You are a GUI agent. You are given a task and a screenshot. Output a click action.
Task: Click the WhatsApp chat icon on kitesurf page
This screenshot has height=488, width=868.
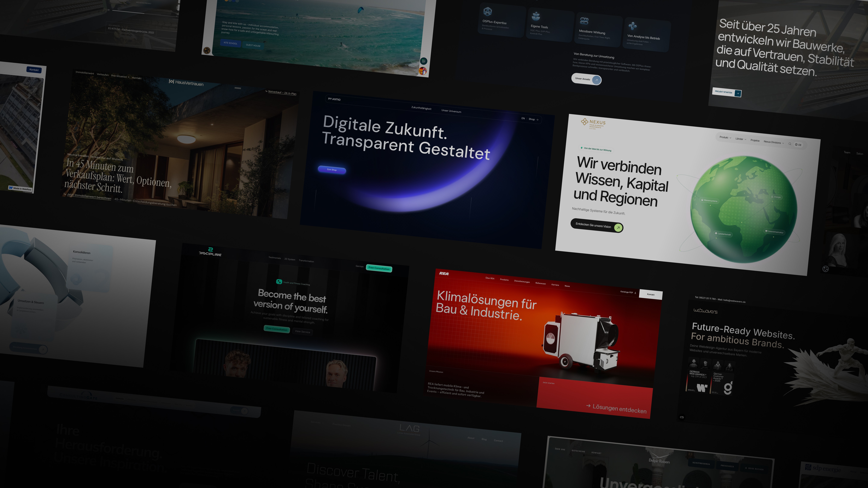pyautogui.click(x=424, y=61)
